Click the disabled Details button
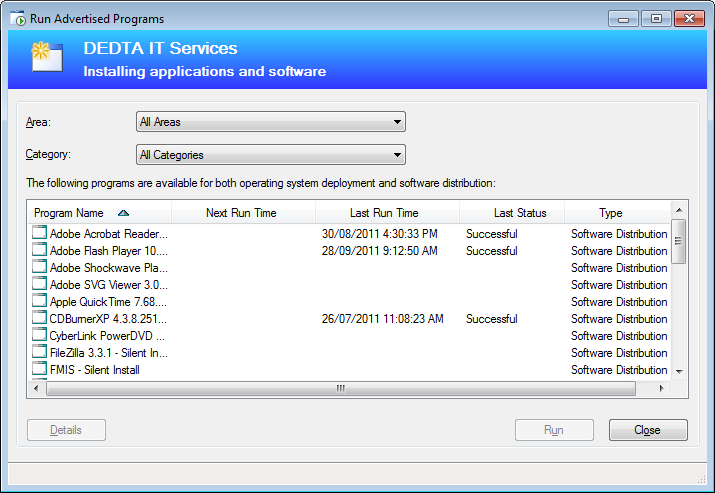 coord(66,430)
